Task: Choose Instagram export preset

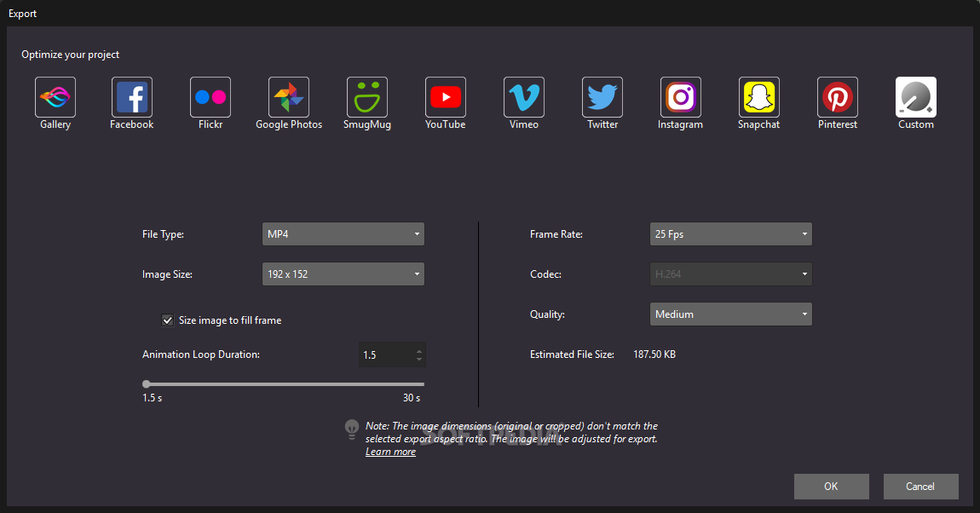Action: 681,97
